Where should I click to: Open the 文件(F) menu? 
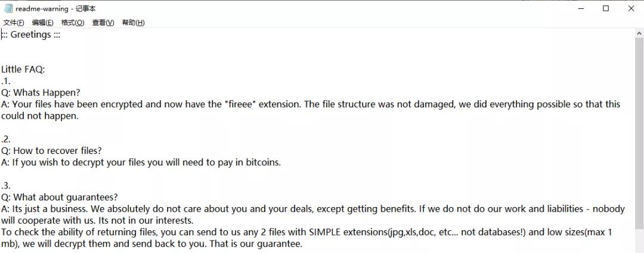tap(14, 23)
